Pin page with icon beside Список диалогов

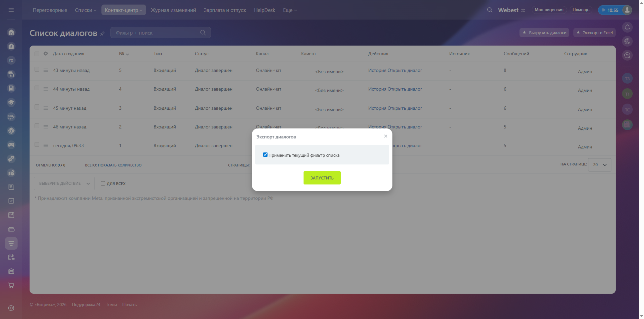(103, 33)
